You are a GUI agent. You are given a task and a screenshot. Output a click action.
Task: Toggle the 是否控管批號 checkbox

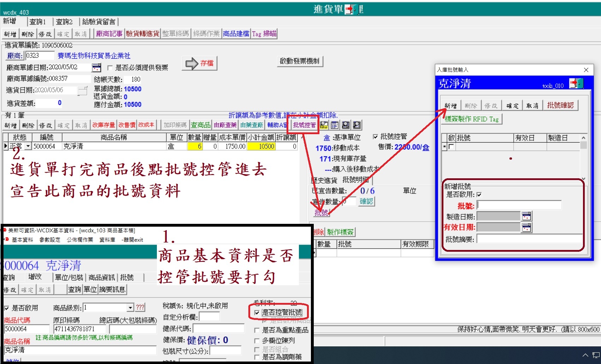[257, 312]
